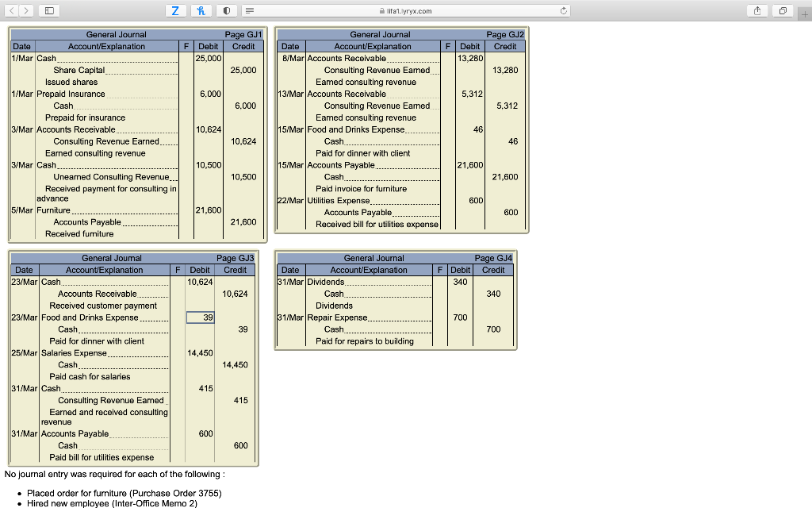Open the Share menu
Image resolution: width=812 pixels, height=508 pixels.
(x=758, y=11)
